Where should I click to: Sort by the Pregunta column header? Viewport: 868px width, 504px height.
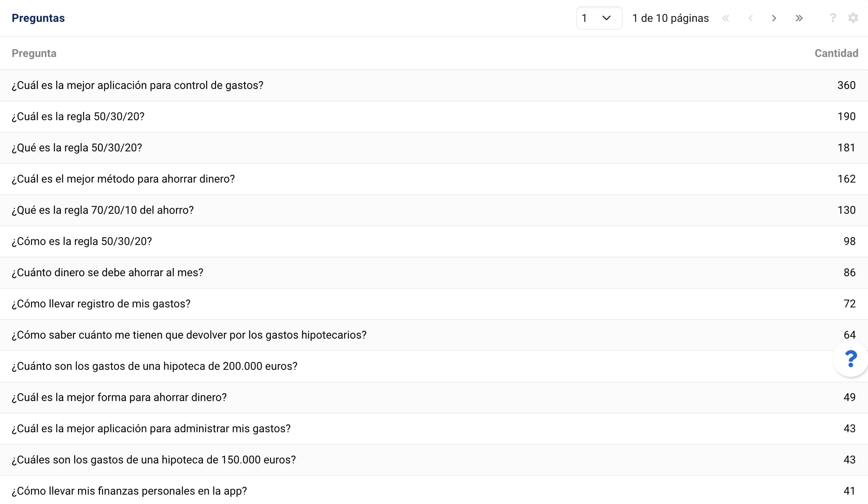[34, 53]
